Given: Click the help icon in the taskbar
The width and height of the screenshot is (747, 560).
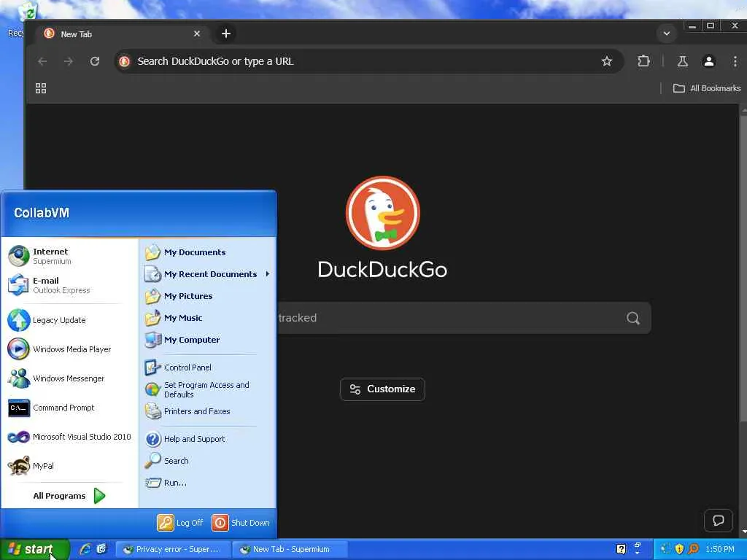Looking at the screenshot, I should point(621,549).
